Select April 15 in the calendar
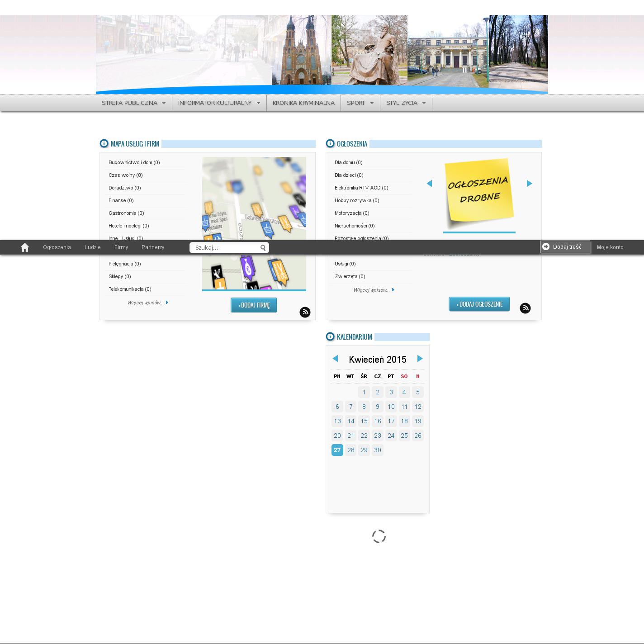Screen dimensions: 644x644 (x=364, y=421)
